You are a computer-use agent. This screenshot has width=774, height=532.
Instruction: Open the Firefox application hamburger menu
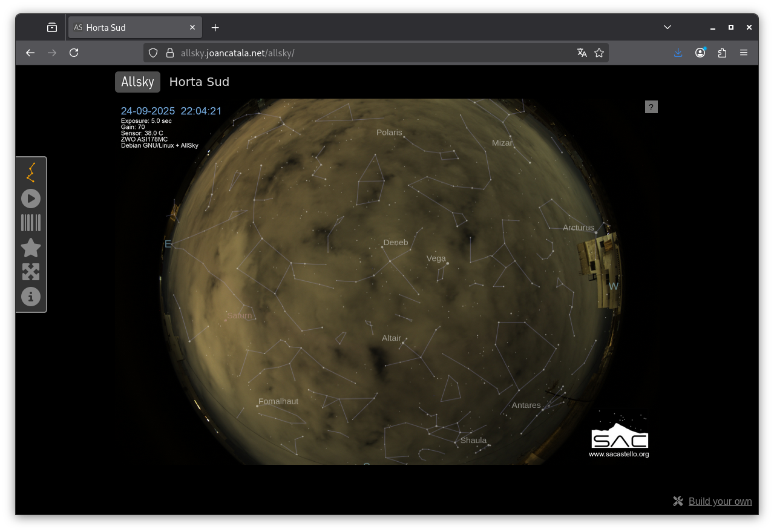pos(744,53)
